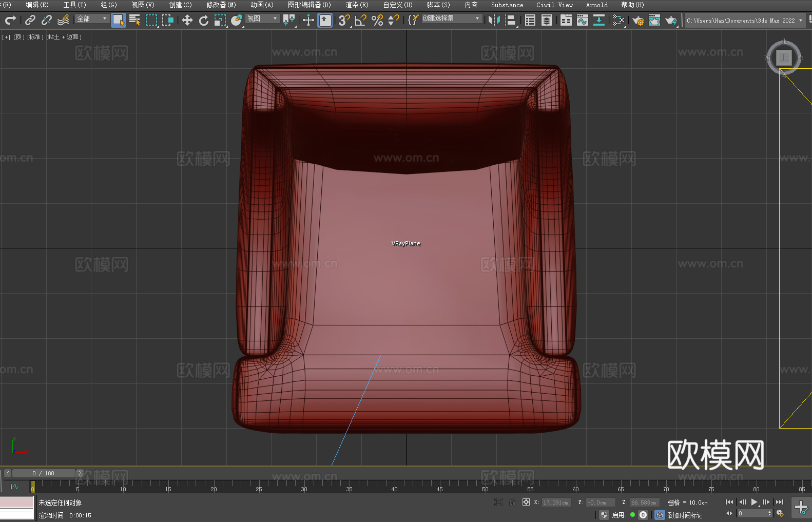Click ViewCube top face
Image resolution: width=812 pixels, height=522 pixels.
coord(784,57)
